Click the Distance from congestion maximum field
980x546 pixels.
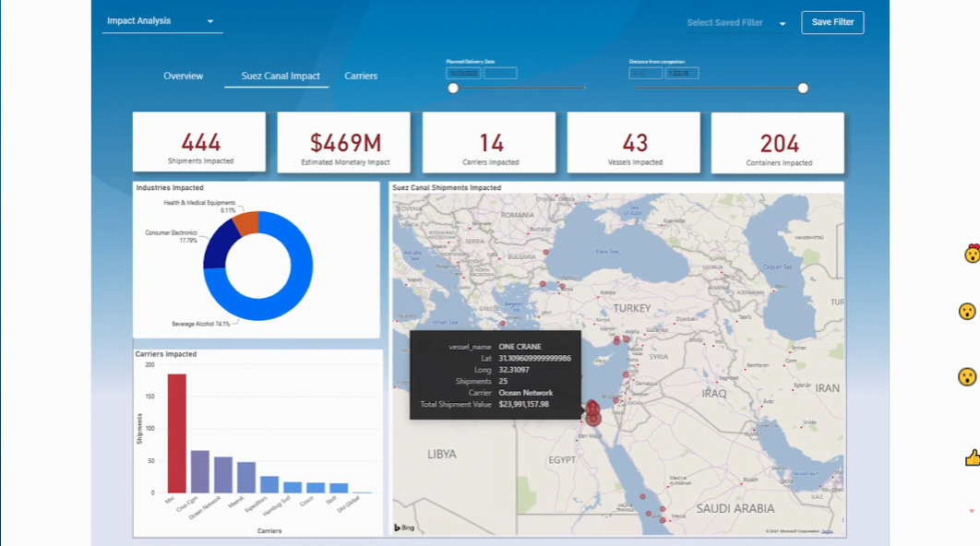pos(682,73)
